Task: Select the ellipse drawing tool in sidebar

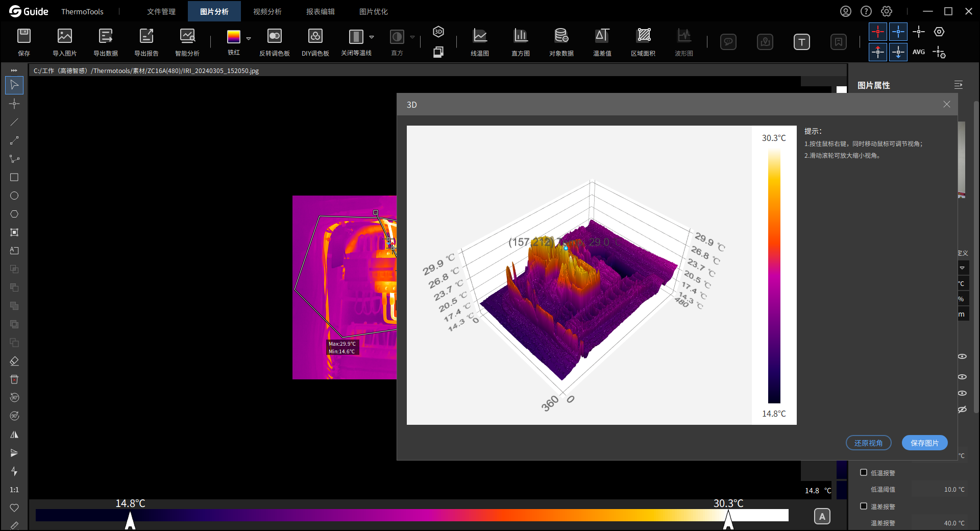Action: (x=14, y=196)
